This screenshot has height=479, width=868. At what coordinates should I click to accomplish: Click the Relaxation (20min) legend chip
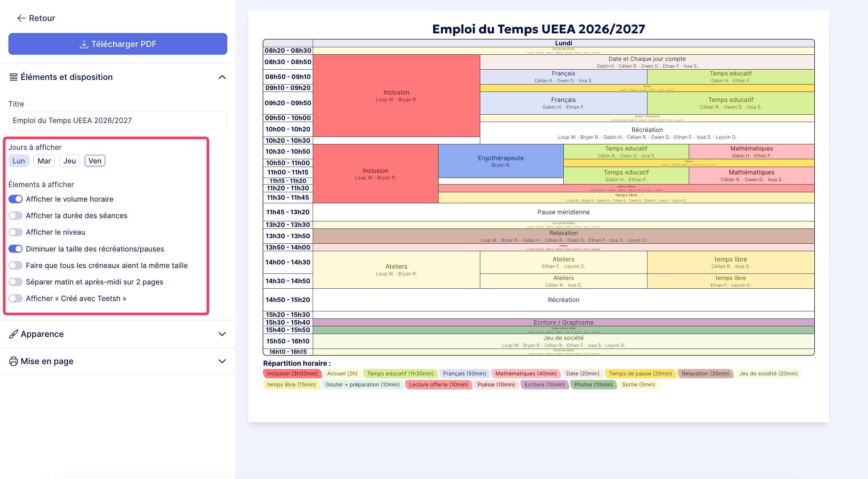tap(706, 373)
